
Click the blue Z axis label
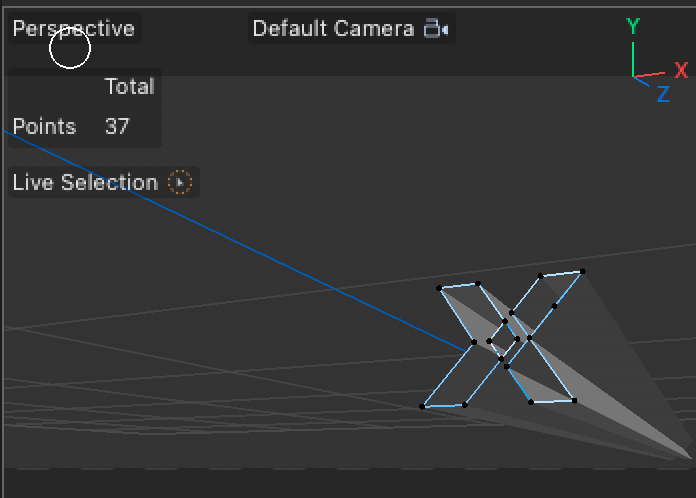pyautogui.click(x=662, y=94)
